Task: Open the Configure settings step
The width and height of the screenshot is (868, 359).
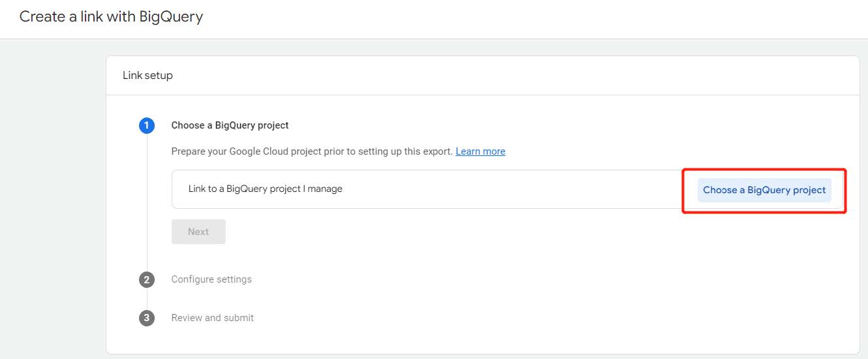Action: 211,279
